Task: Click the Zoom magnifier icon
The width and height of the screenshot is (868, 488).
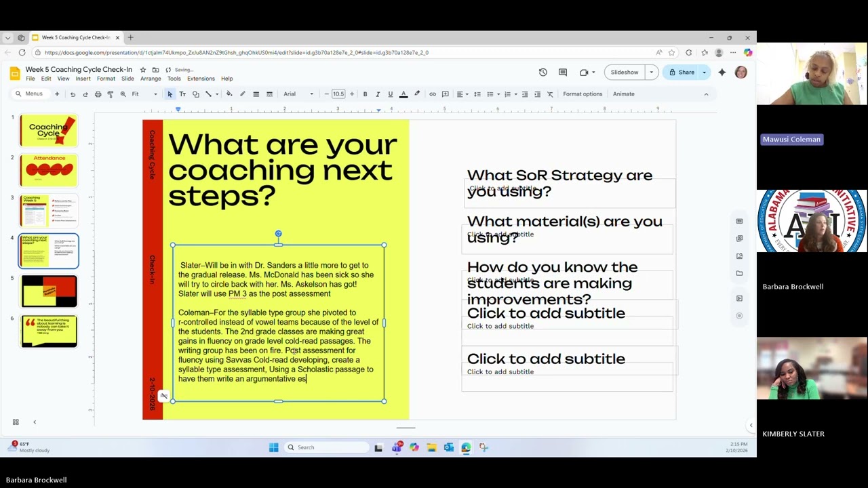Action: click(123, 94)
